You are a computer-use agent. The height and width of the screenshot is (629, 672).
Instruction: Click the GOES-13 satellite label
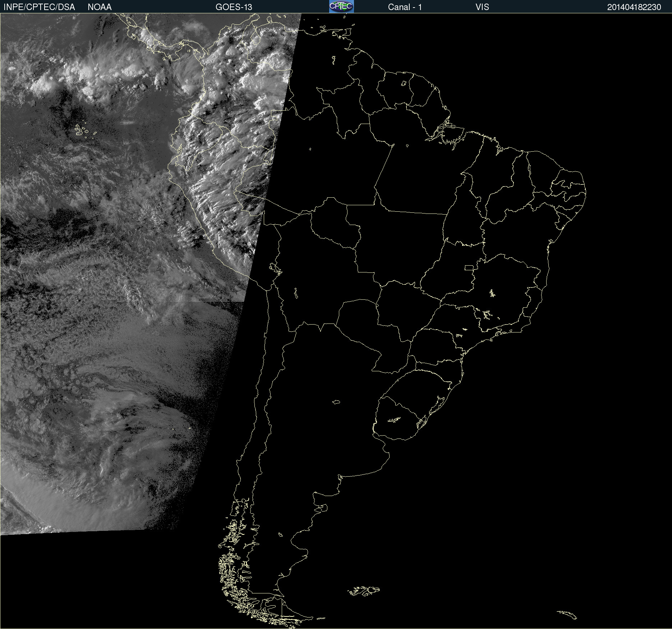click(x=234, y=7)
